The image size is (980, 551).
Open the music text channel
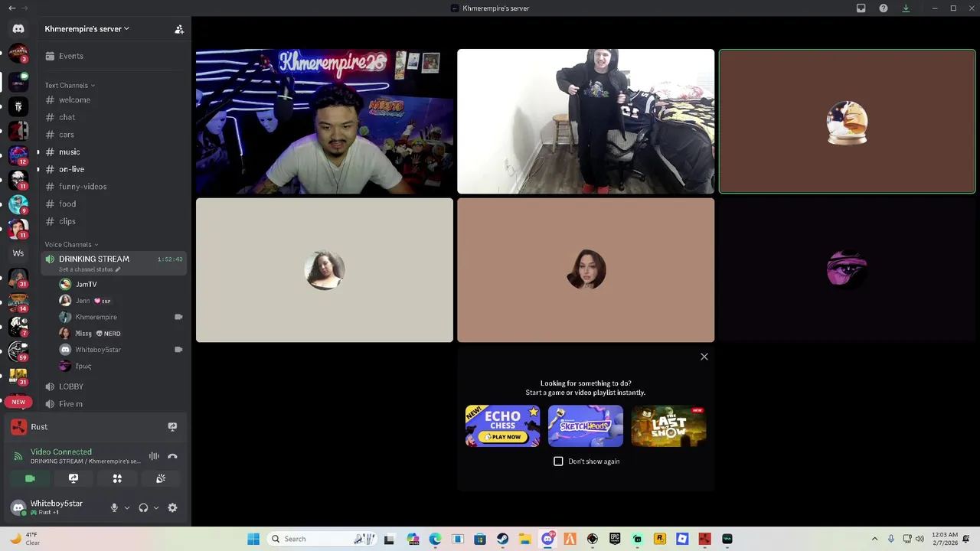(x=113, y=152)
